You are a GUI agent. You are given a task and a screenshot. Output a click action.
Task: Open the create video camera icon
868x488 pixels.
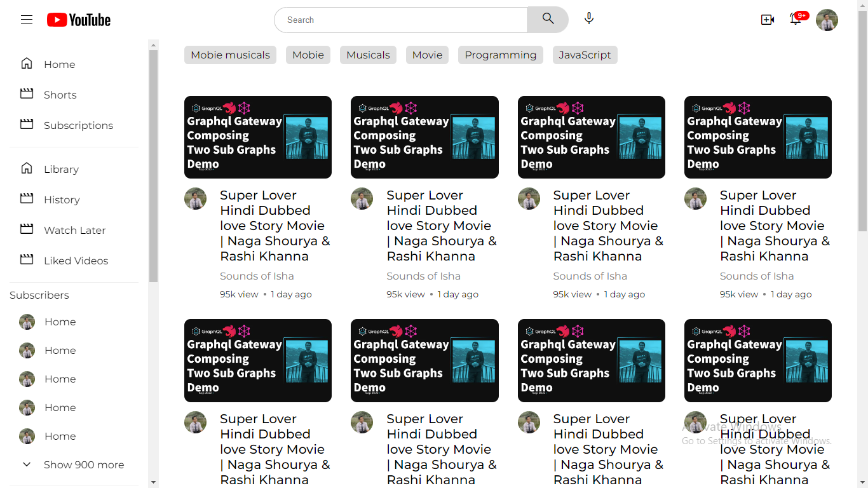(x=768, y=20)
